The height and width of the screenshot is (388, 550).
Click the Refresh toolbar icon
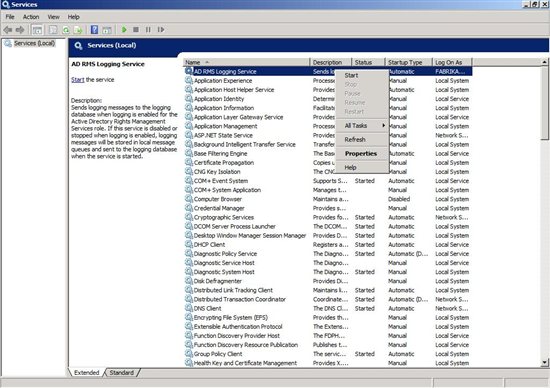point(66,30)
